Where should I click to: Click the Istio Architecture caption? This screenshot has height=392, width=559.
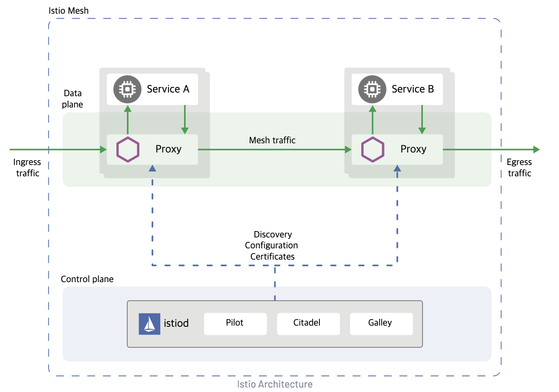pos(275,384)
